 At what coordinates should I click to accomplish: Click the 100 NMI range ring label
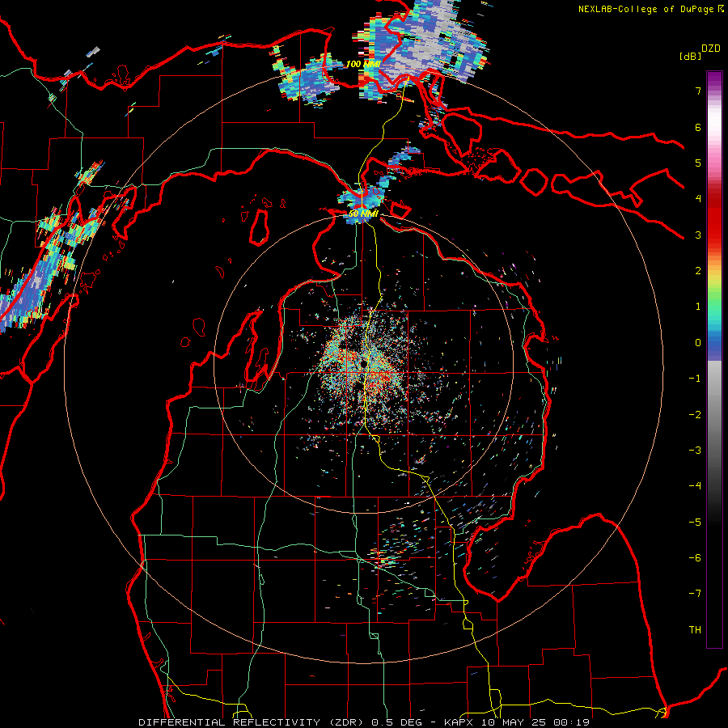click(363, 64)
